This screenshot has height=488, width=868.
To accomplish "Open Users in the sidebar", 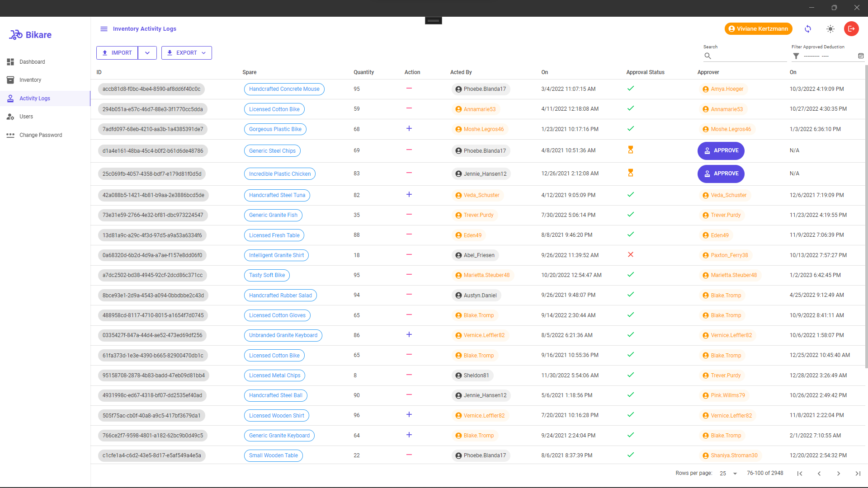I will pos(26,117).
